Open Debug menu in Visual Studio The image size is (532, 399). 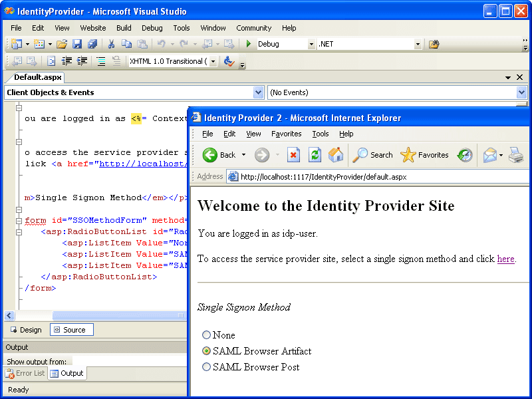[152, 28]
